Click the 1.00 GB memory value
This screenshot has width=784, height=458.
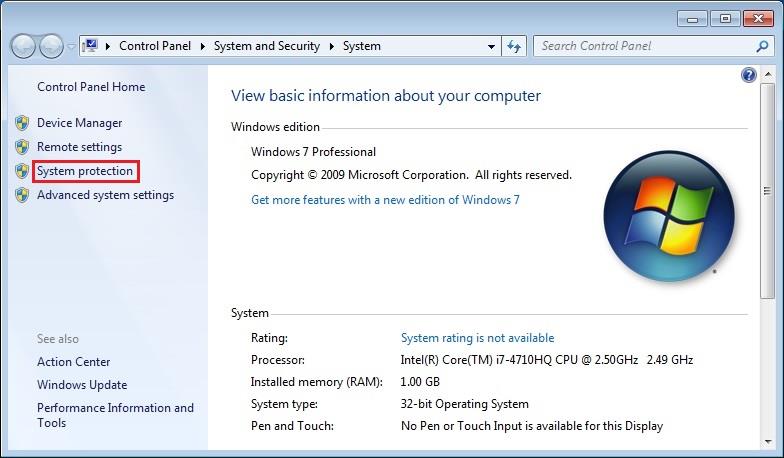coord(420,382)
